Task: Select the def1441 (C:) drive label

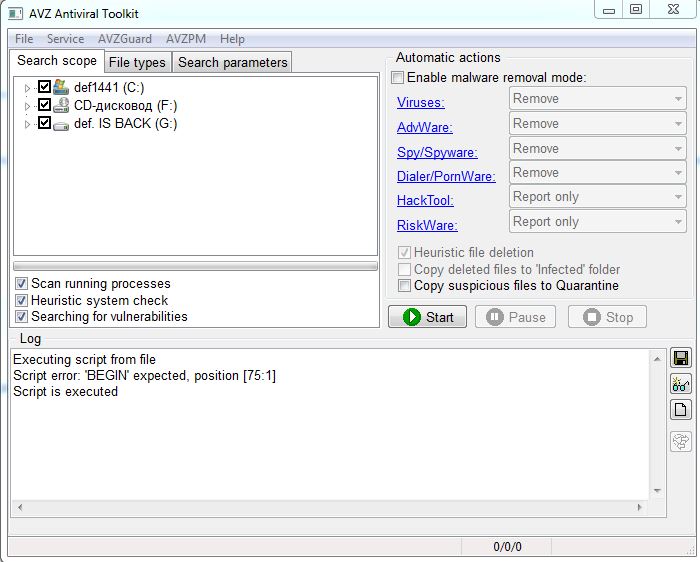Action: (x=109, y=87)
